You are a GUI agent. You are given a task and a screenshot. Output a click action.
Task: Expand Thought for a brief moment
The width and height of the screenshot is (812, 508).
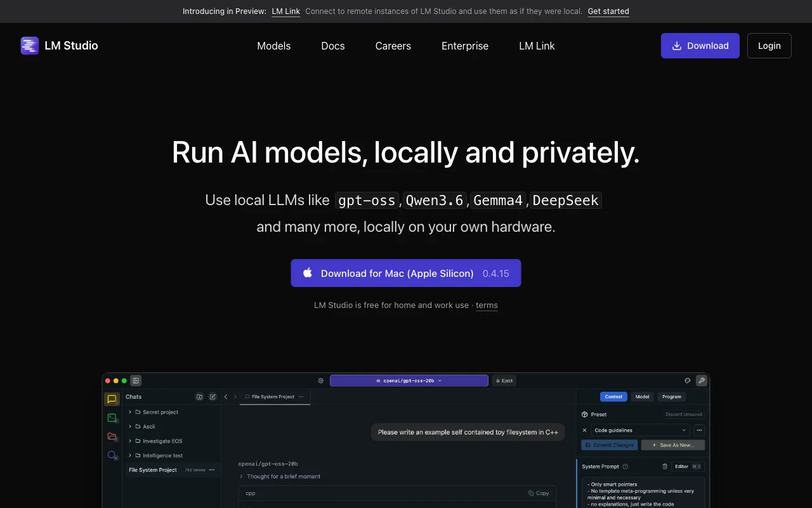(x=280, y=476)
